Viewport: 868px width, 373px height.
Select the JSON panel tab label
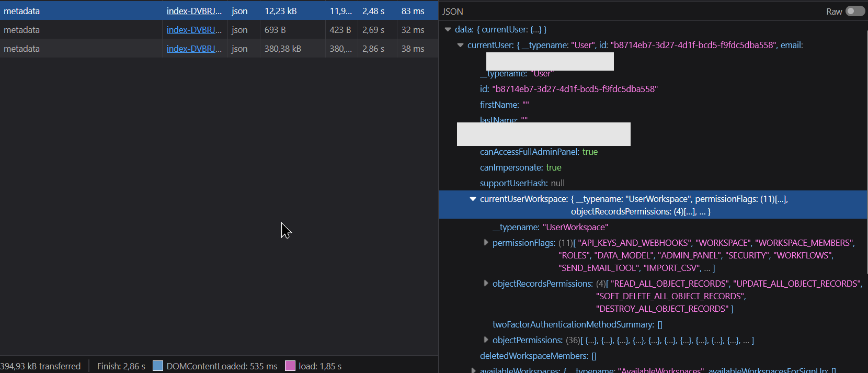[x=453, y=12]
